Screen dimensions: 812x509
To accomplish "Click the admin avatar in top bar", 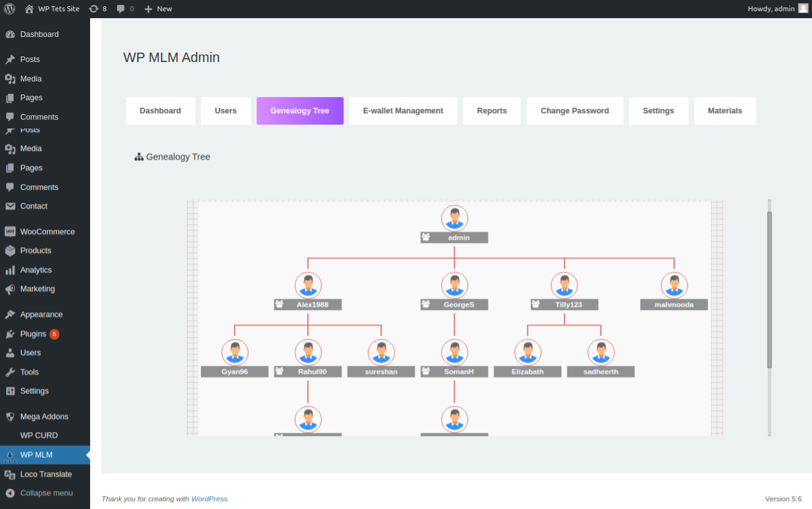I will point(803,9).
